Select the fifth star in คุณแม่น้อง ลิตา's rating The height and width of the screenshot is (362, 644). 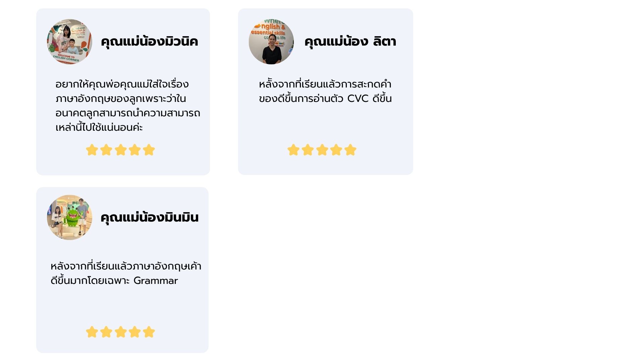[x=350, y=150]
